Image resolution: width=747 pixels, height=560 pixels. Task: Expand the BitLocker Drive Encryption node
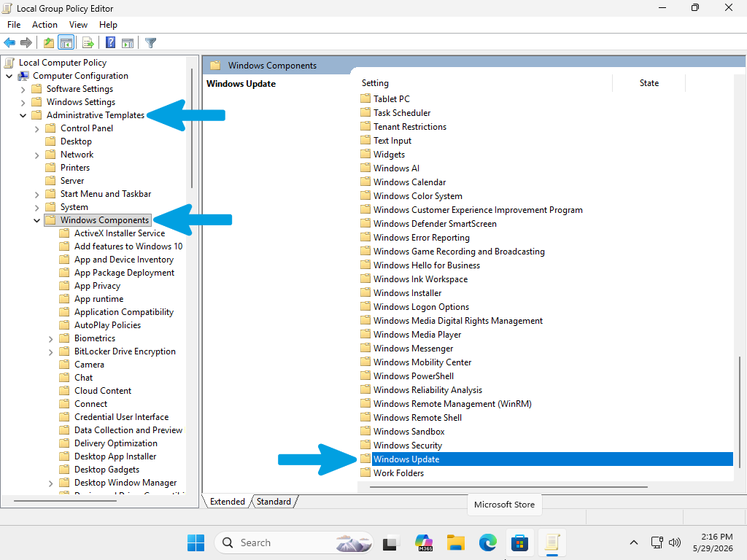click(x=50, y=352)
